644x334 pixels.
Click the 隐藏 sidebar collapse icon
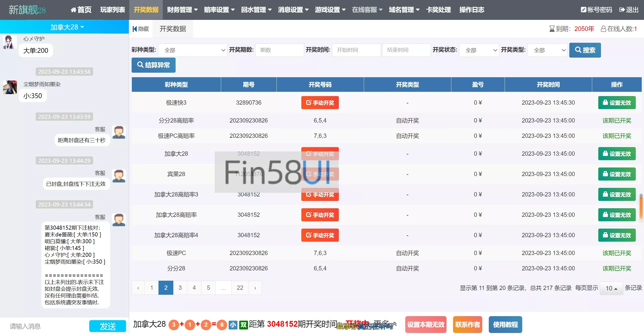click(135, 29)
